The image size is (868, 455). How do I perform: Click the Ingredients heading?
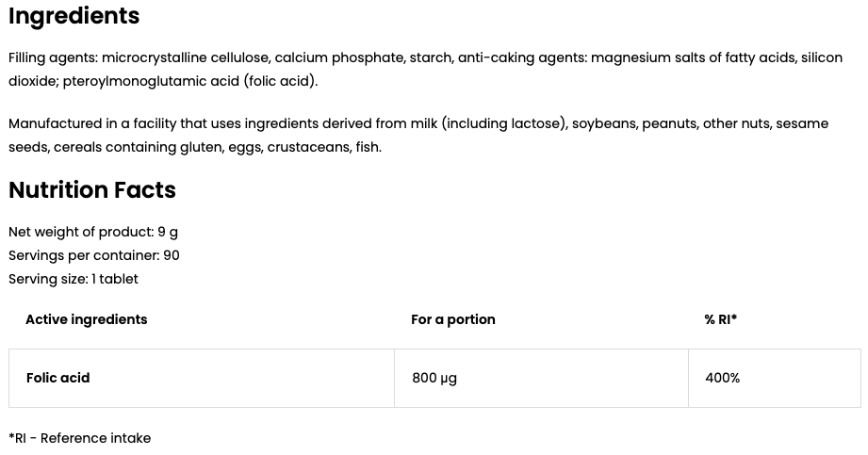pyautogui.click(x=74, y=16)
